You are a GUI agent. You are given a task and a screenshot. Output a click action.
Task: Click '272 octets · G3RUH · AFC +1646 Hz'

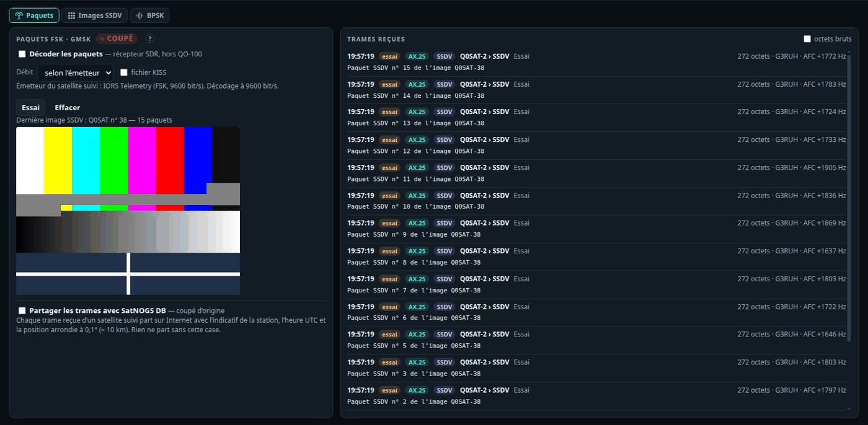tap(792, 335)
